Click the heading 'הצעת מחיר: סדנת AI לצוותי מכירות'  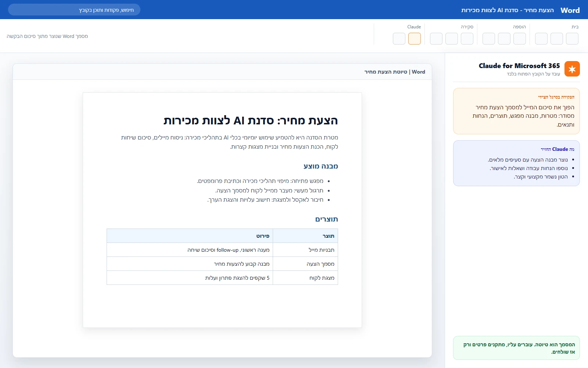(251, 120)
